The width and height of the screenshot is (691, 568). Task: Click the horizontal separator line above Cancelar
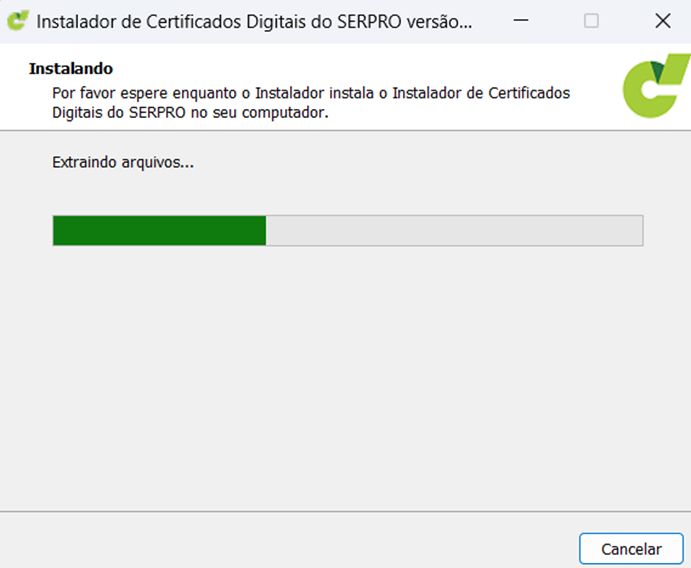[345, 512]
